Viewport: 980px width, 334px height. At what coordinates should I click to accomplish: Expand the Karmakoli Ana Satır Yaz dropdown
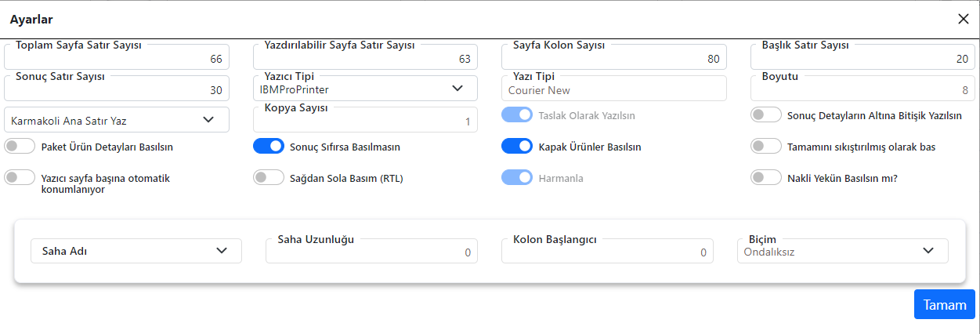click(x=117, y=120)
